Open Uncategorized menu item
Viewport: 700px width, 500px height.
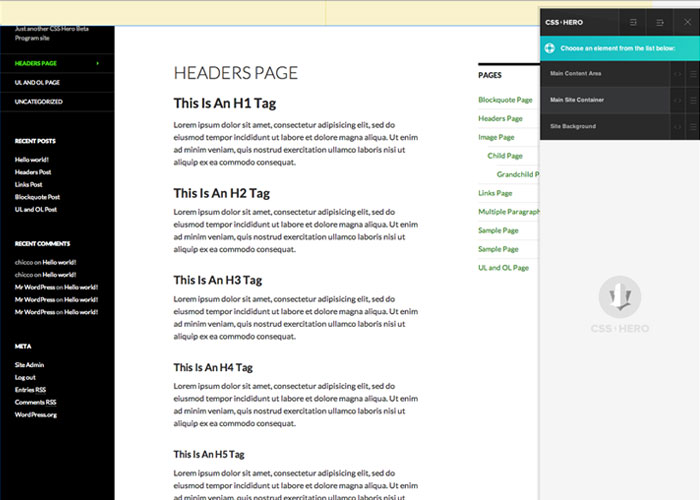pos(38,102)
